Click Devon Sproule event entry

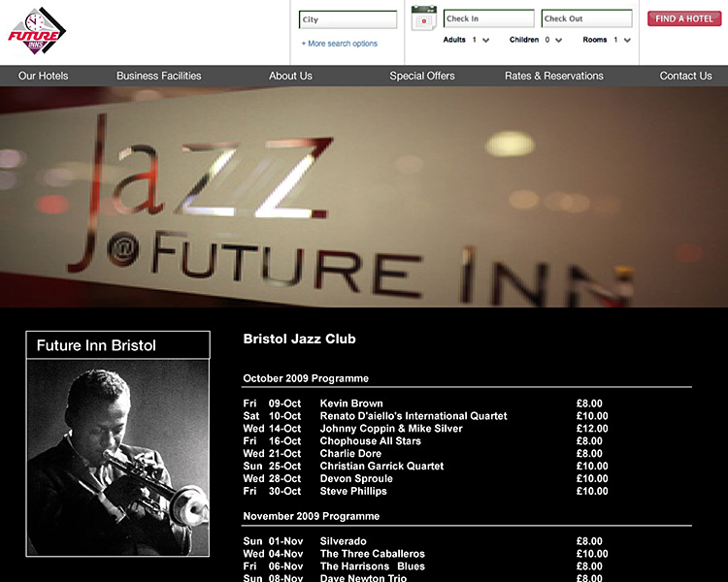point(356,478)
